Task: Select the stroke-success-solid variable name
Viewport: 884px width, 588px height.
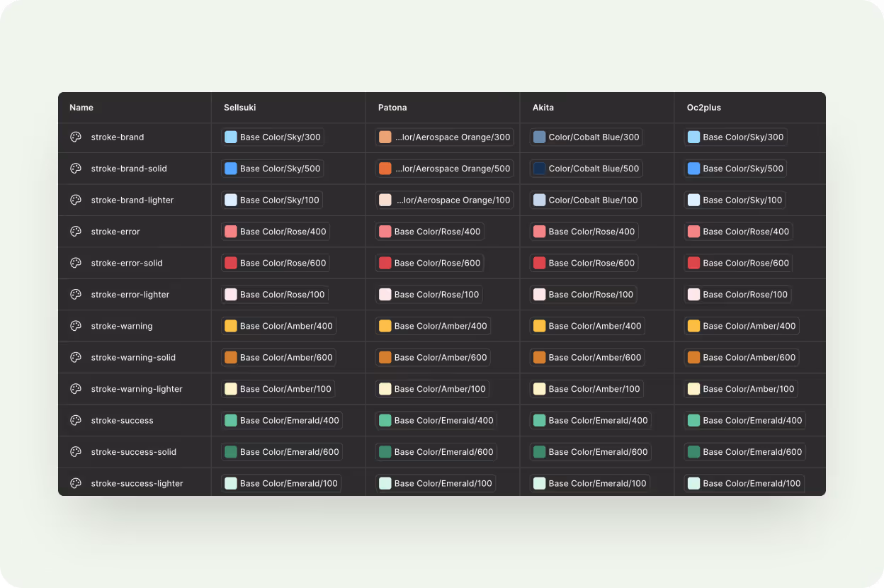Action: pyautogui.click(x=134, y=452)
